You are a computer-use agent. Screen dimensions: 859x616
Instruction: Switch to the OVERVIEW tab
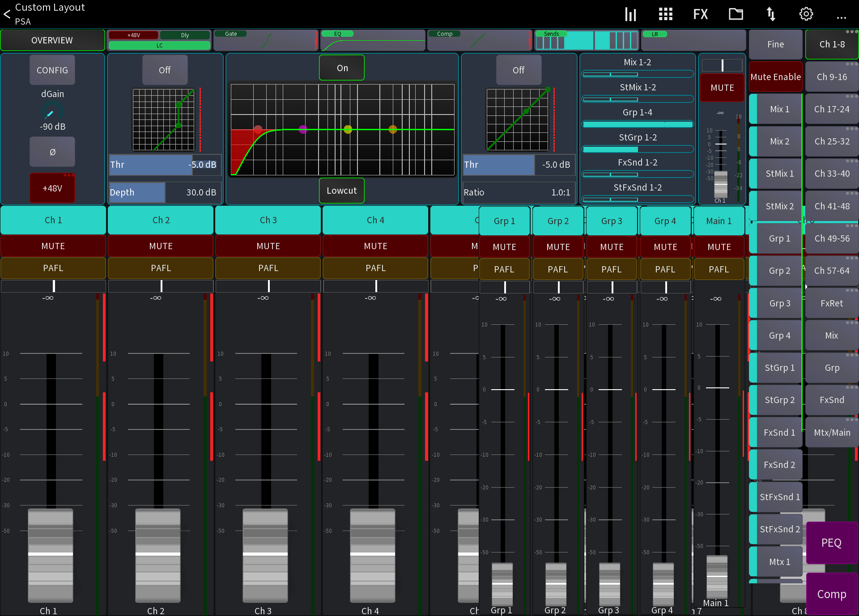[x=52, y=40]
